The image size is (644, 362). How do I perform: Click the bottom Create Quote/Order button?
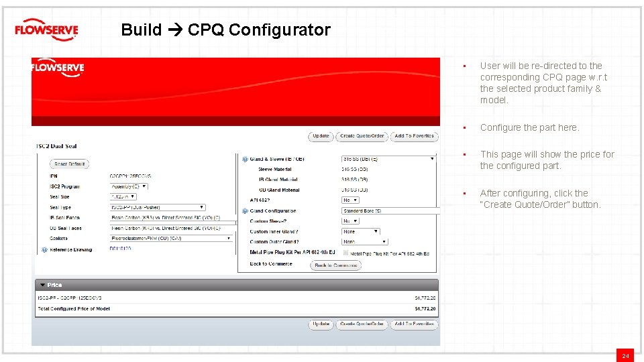coord(362,324)
